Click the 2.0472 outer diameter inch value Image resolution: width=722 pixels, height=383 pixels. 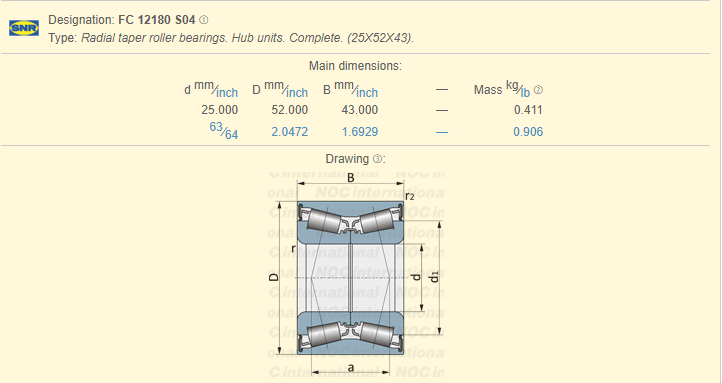(x=290, y=132)
